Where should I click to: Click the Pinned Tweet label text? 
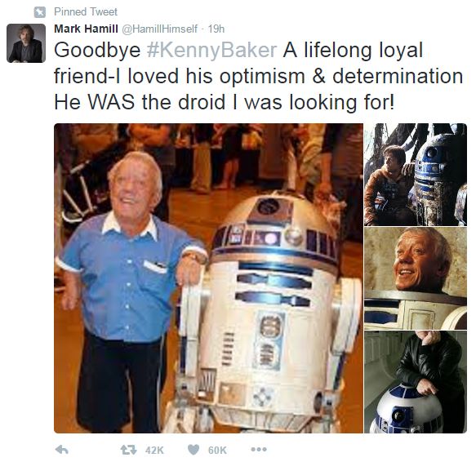click(x=86, y=12)
